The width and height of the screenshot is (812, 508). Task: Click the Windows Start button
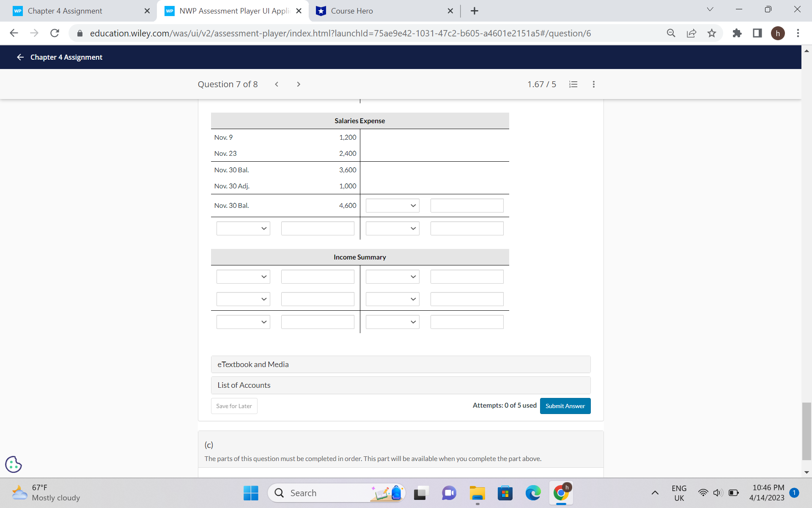coord(250,493)
